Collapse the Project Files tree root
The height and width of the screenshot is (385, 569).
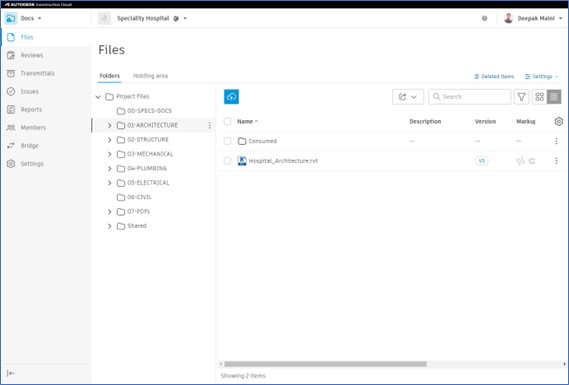click(x=98, y=97)
